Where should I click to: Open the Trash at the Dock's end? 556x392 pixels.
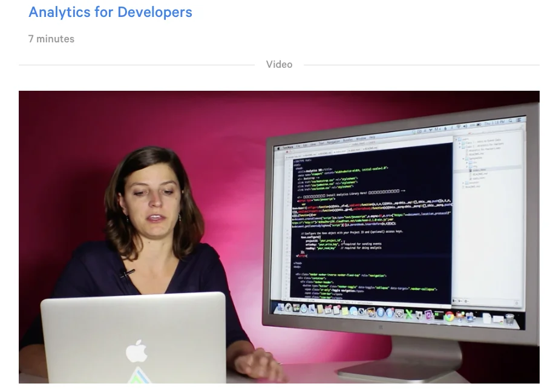click(x=510, y=318)
